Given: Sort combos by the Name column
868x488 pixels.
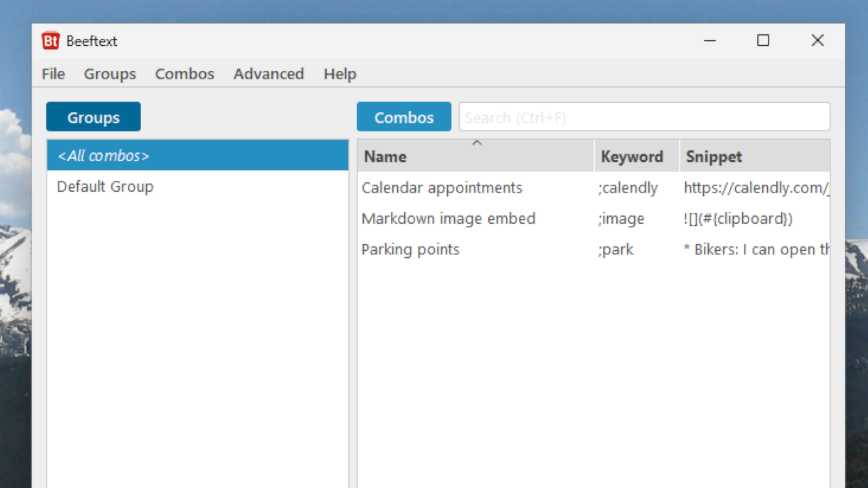Looking at the screenshot, I should coord(384,156).
